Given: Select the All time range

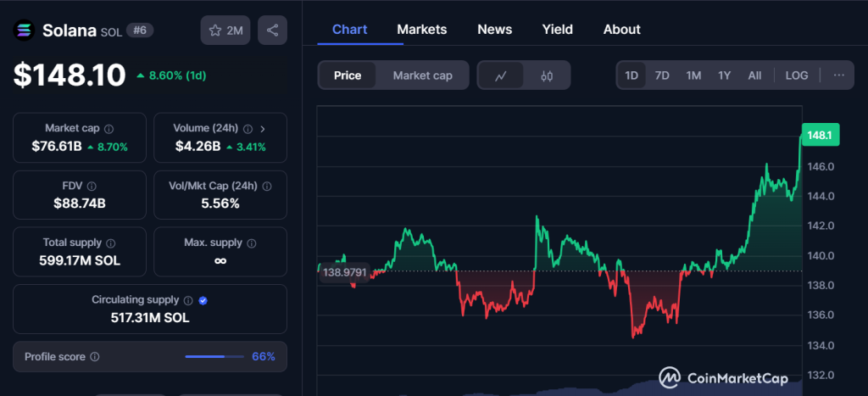Looking at the screenshot, I should click(754, 75).
